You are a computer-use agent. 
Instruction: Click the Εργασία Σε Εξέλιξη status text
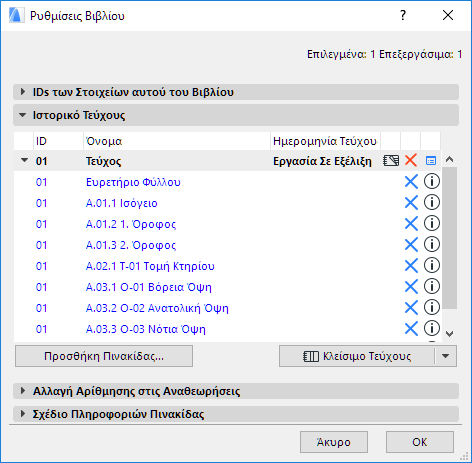[322, 161]
